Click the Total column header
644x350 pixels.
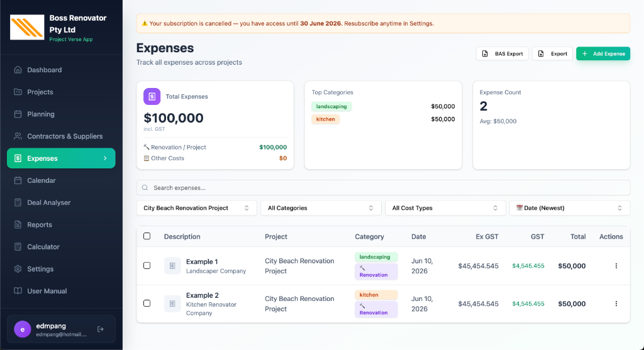pos(578,237)
